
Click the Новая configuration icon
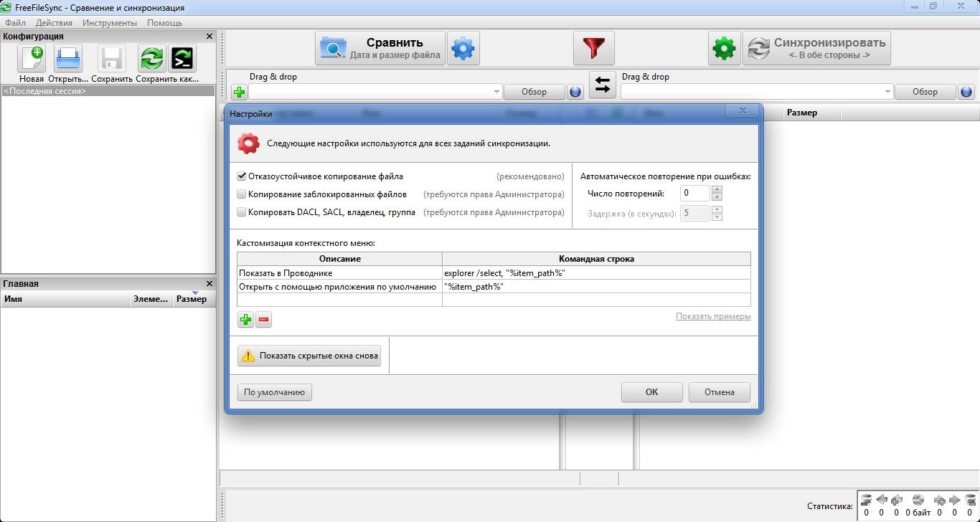point(32,59)
